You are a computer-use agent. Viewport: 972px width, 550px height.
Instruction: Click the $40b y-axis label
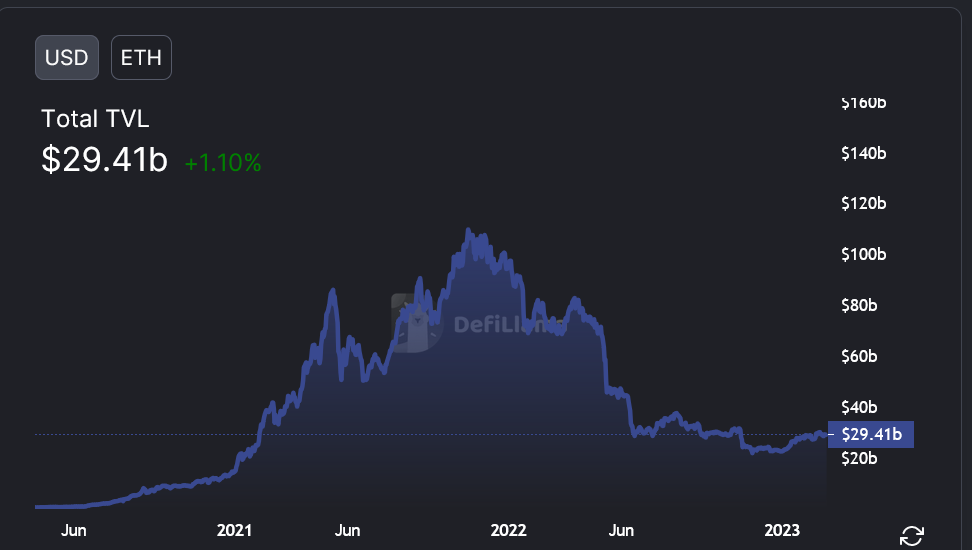coord(859,407)
